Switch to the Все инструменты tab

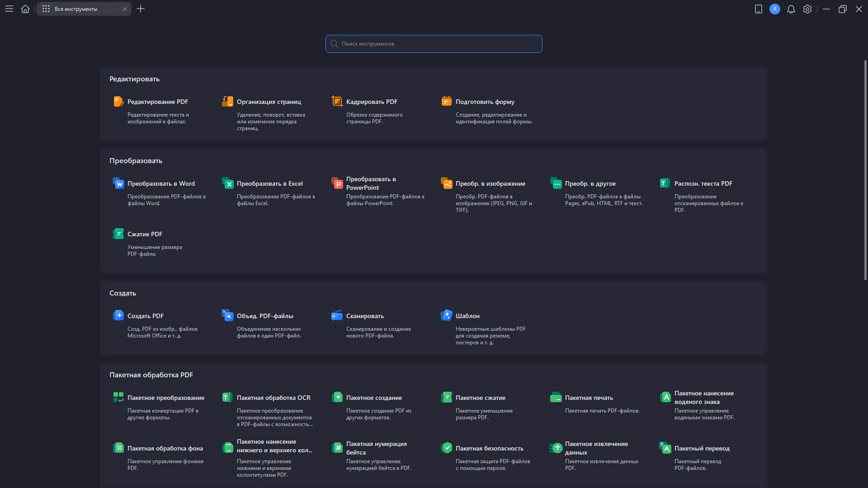pyautogui.click(x=76, y=9)
